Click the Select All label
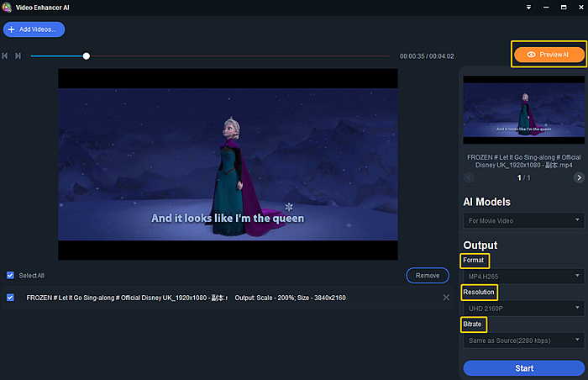Viewport: 588px width, 380px height. pos(32,276)
